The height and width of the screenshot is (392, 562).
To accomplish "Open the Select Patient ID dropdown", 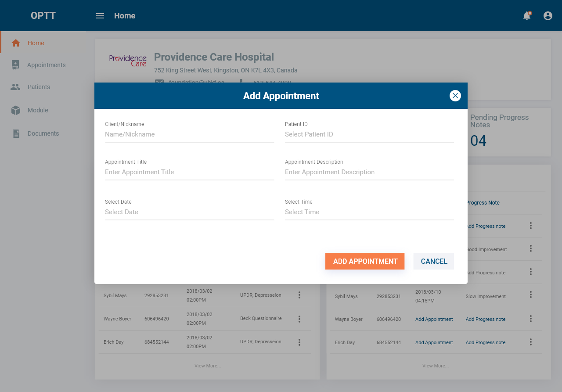I will pos(369,134).
